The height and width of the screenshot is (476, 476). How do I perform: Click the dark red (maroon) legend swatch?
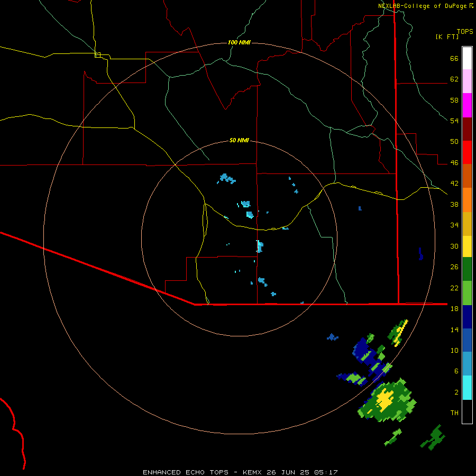[467, 129]
